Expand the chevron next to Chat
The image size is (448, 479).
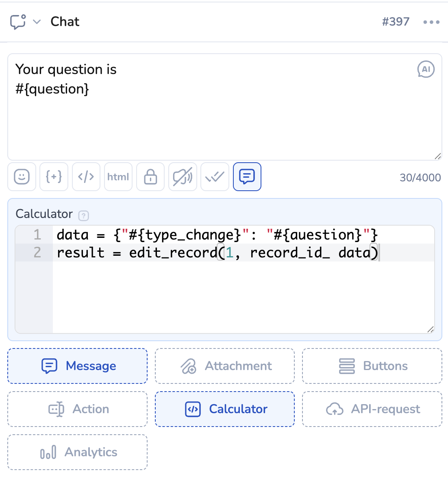click(x=37, y=22)
